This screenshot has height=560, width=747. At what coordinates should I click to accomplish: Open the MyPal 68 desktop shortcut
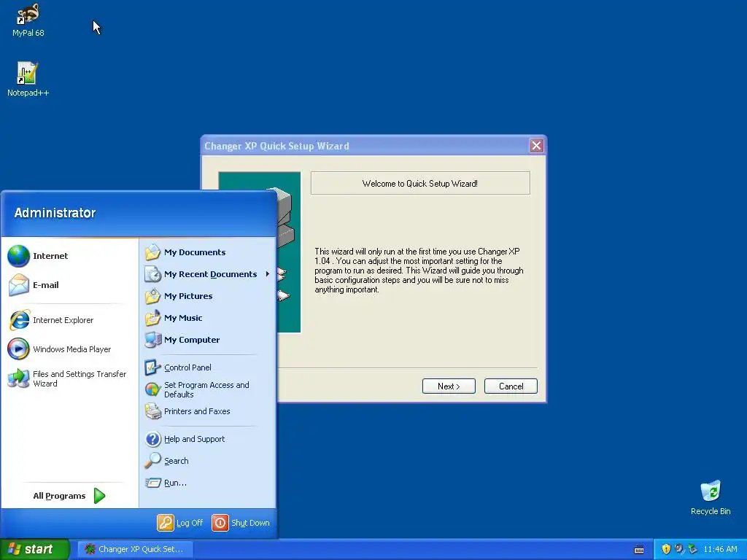coord(28,20)
